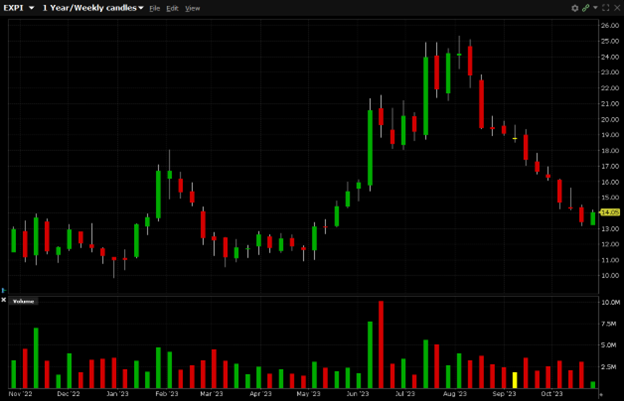The width and height of the screenshot is (624, 401).
Task: Open the Edit menu
Action: (172, 8)
